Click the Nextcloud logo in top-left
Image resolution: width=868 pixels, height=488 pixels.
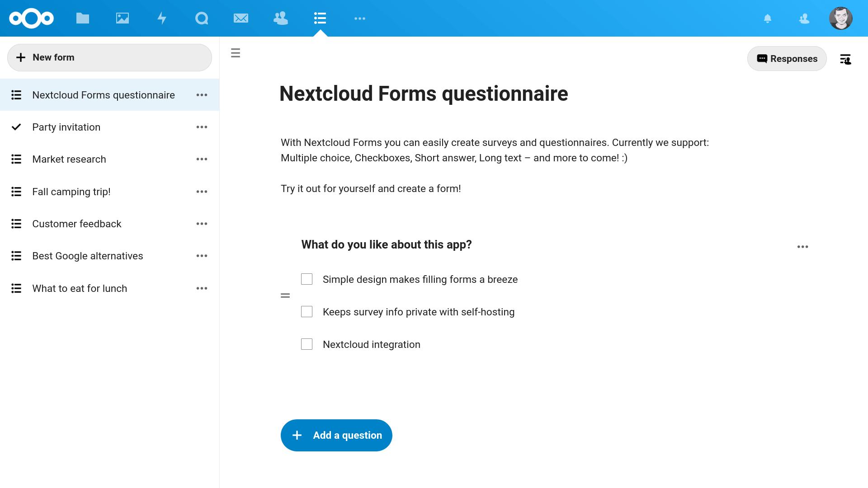pos(31,18)
